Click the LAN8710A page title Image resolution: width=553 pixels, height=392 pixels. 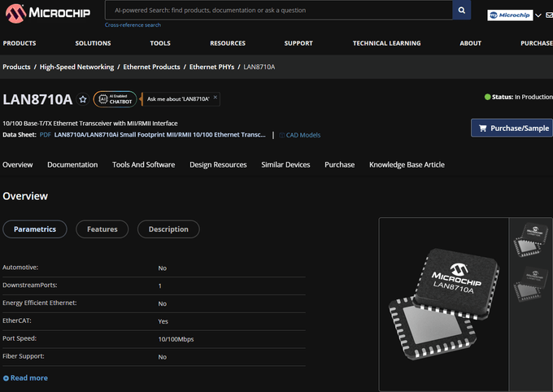37,99
